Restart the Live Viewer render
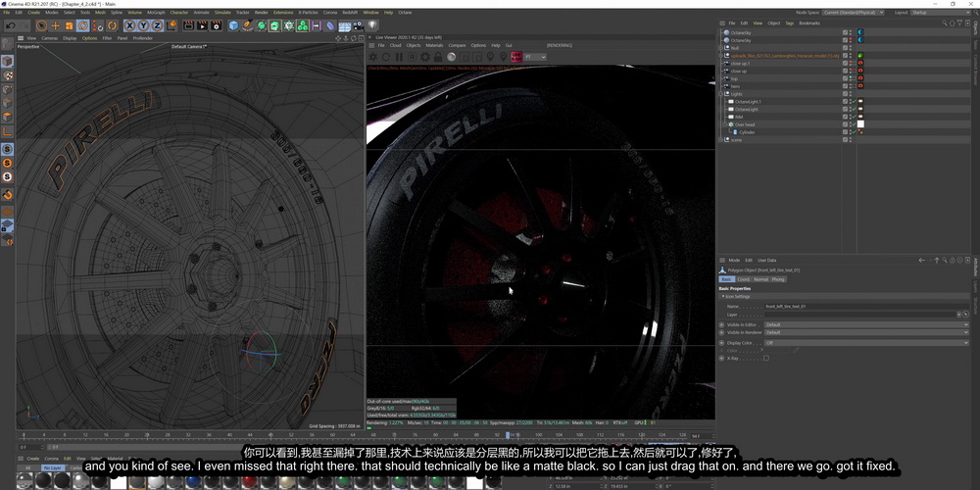The image size is (980, 490). pyautogui.click(x=386, y=57)
